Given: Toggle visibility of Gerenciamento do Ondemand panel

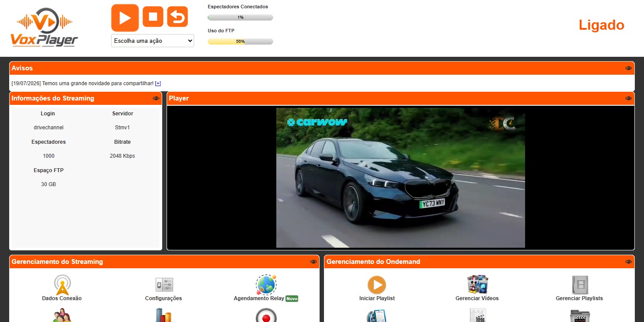Looking at the screenshot, I should [629, 262].
